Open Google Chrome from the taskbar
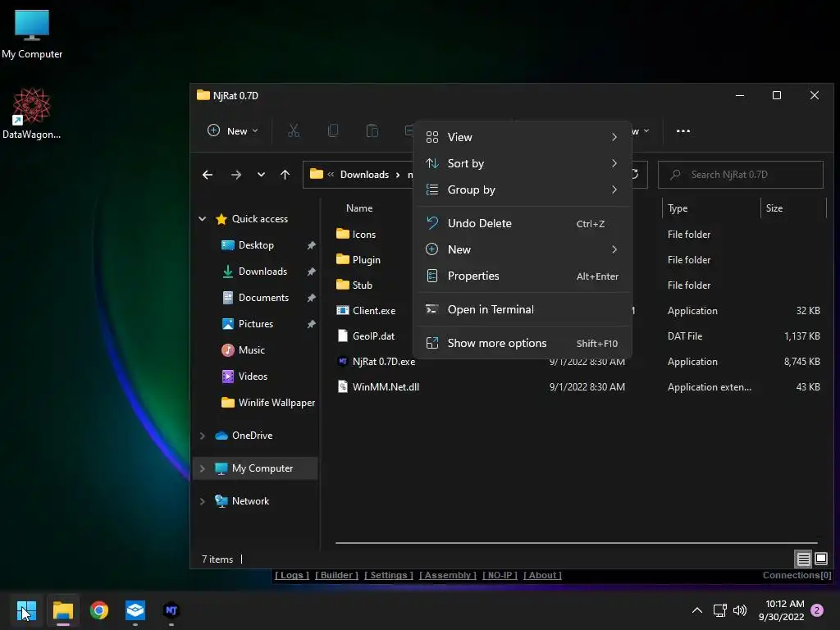The image size is (840, 630). [x=99, y=610]
